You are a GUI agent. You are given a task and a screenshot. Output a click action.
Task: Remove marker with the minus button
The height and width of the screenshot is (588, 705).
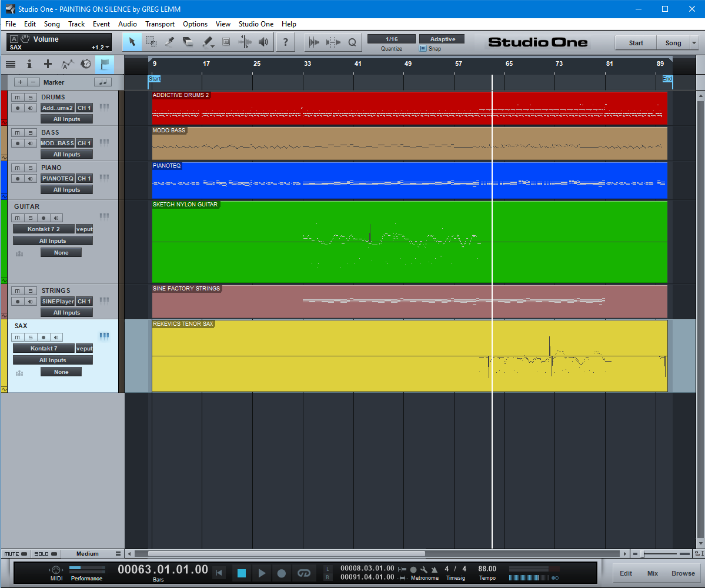33,82
